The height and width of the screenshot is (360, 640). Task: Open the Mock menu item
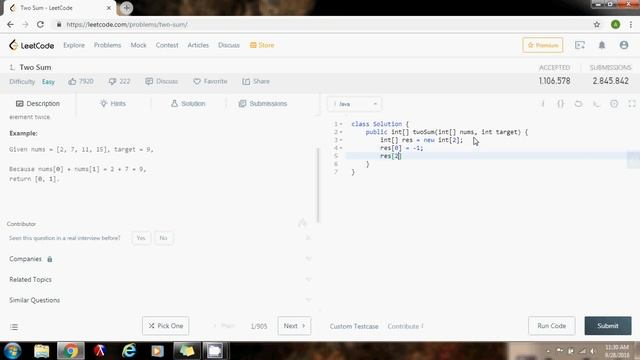tap(138, 45)
